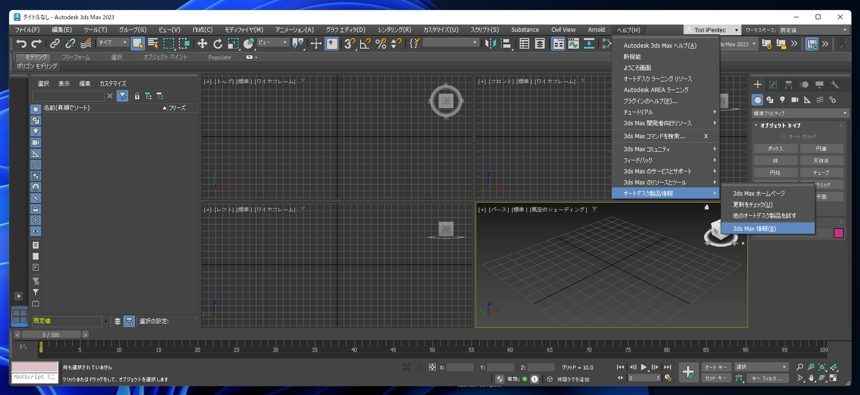The width and height of the screenshot is (860, 395).
Task: Toggle the Spinner Snap button
Action: coord(396,44)
